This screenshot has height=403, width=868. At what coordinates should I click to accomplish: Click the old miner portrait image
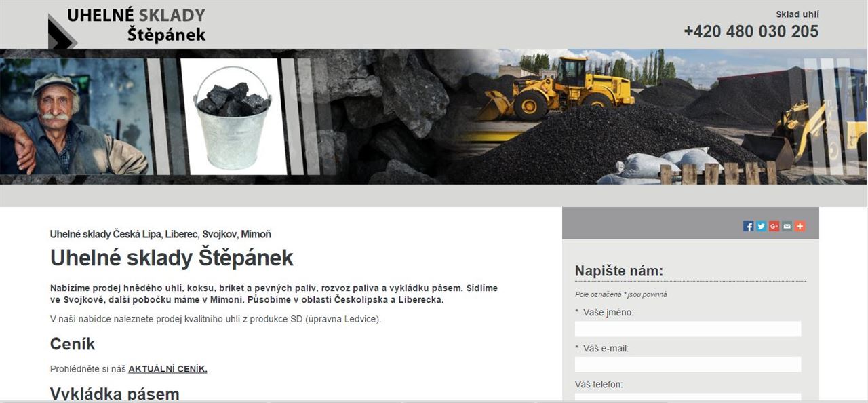click(x=73, y=117)
